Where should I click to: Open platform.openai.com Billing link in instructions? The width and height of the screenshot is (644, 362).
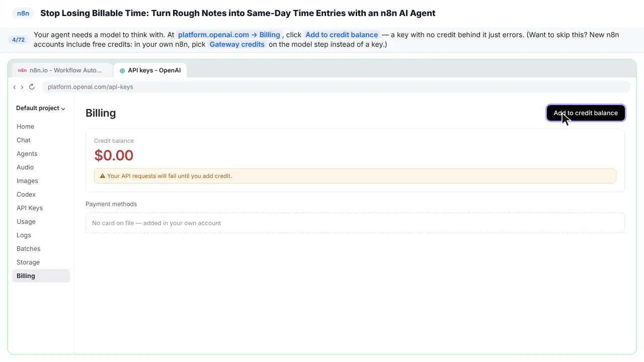(x=229, y=35)
